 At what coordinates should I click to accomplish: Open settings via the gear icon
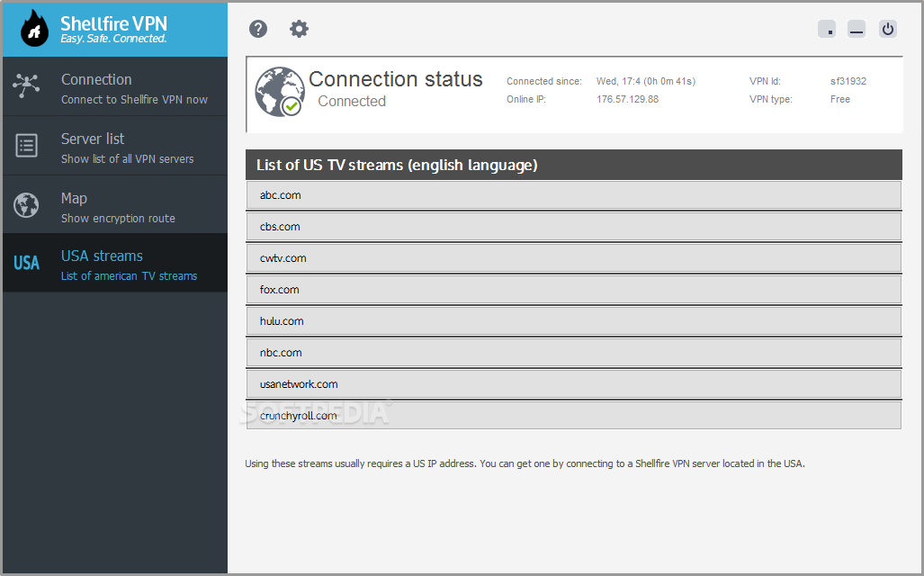click(x=299, y=29)
